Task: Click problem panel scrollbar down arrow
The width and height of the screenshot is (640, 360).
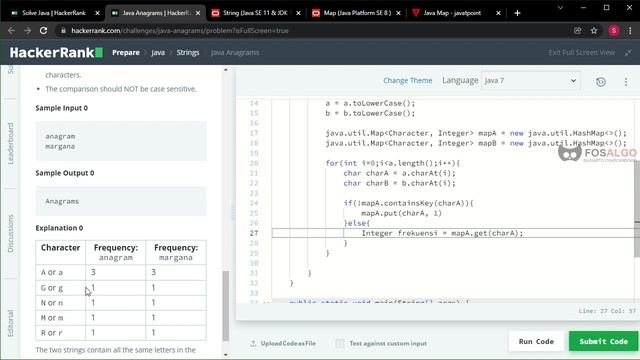Action: pyautogui.click(x=226, y=355)
